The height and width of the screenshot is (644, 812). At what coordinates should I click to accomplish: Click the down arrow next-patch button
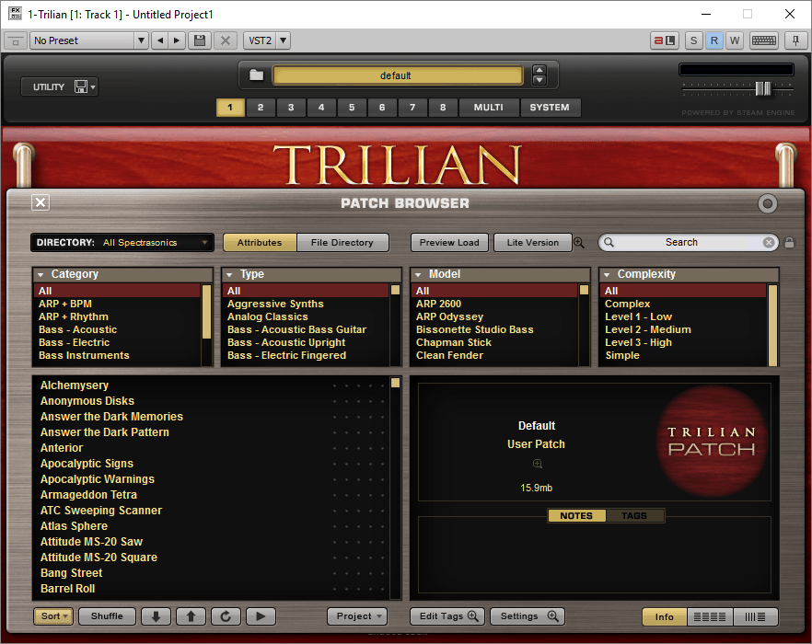[x=156, y=616]
